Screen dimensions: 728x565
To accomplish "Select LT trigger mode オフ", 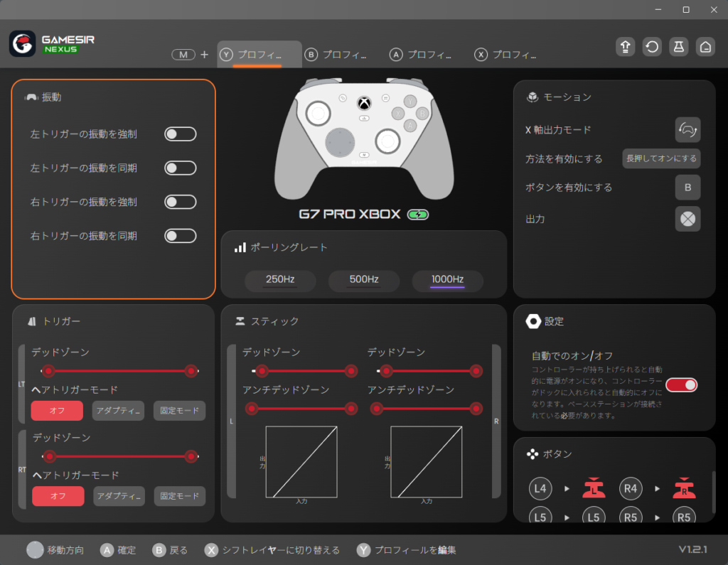I will point(57,411).
